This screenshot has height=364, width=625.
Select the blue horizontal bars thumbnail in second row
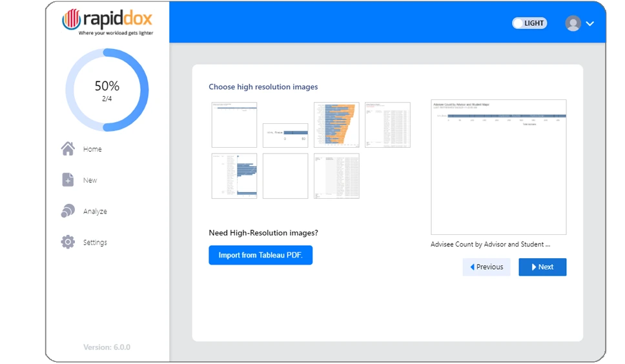tap(234, 176)
